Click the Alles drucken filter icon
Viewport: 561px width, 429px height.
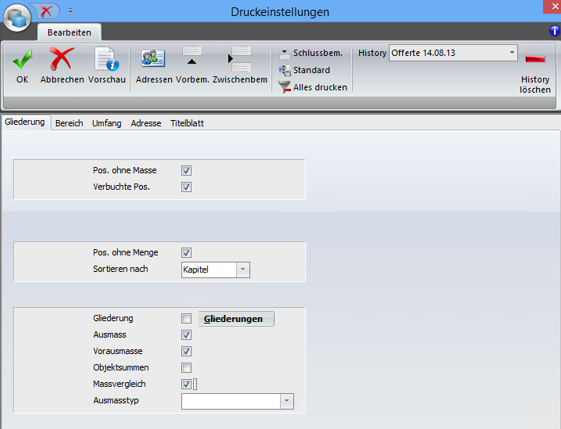[284, 87]
